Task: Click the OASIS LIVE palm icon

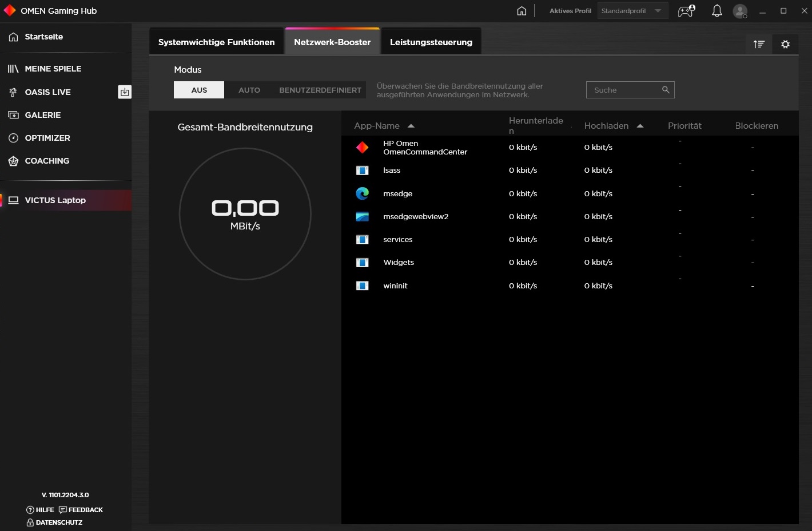Action: point(13,92)
